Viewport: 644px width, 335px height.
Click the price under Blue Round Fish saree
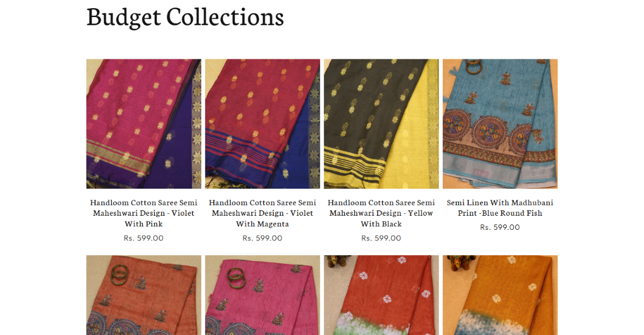click(500, 227)
